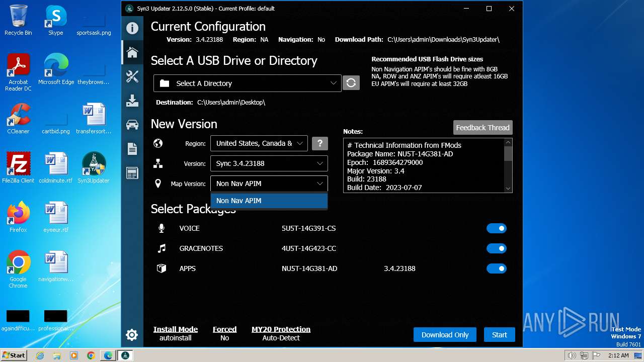Toggle the GRACENOTES package switch
Image resolution: width=644 pixels, height=362 pixels.
click(497, 248)
